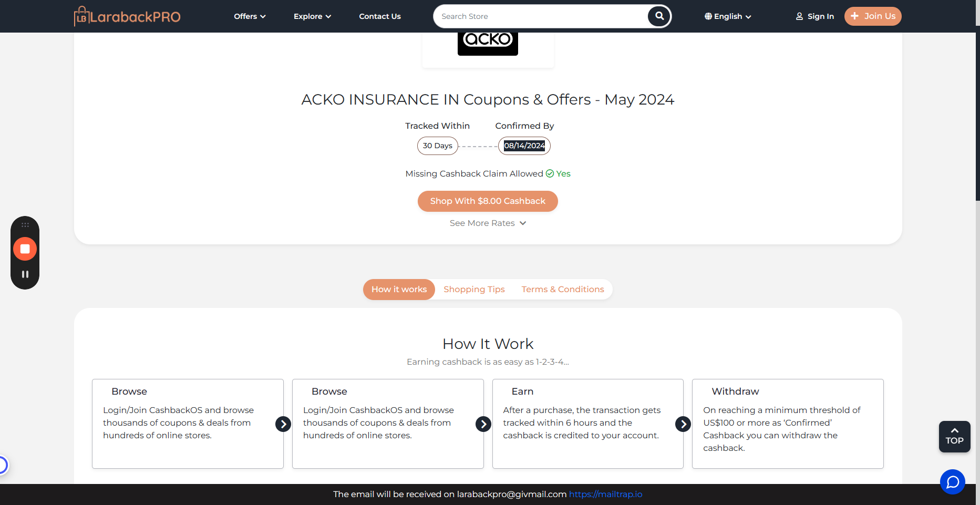
Task: Open the mailtrap.io link
Action: (x=605, y=494)
